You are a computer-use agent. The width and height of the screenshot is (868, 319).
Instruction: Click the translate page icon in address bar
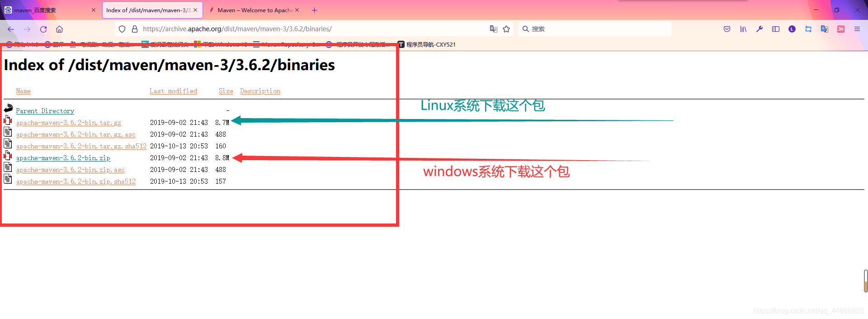[x=493, y=29]
